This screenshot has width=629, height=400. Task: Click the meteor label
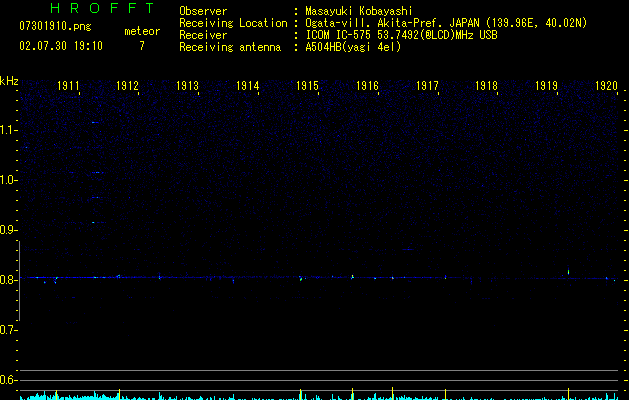[142, 31]
